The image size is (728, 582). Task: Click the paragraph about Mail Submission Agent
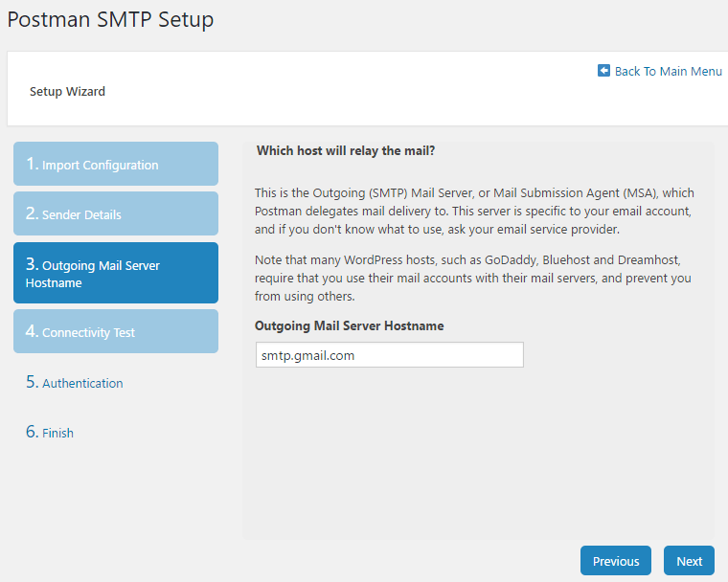(x=474, y=212)
